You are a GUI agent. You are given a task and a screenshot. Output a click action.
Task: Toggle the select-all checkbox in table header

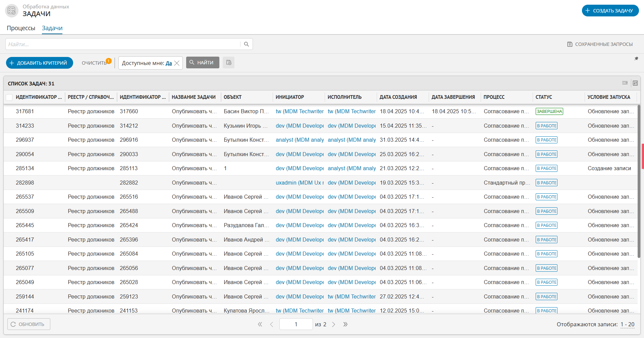(x=9, y=97)
